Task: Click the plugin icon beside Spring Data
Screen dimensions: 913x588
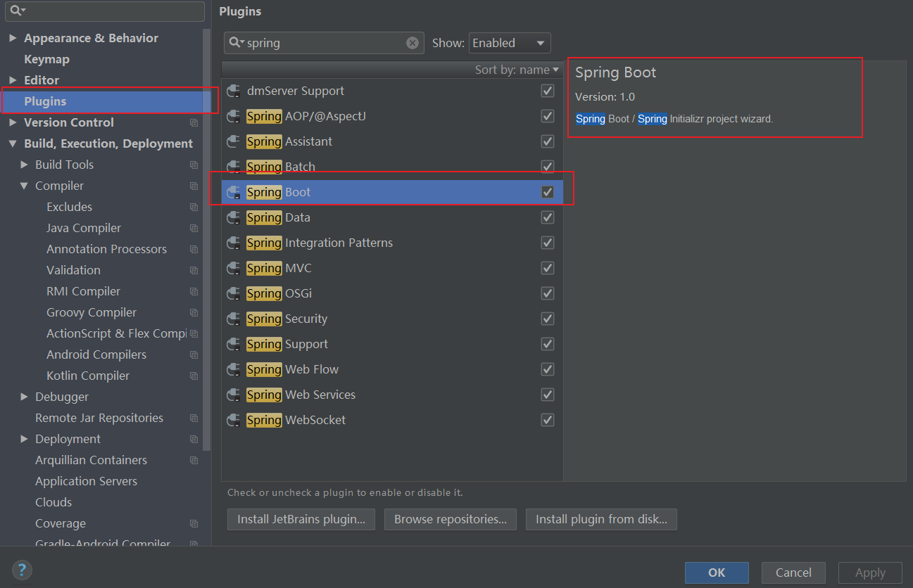Action: [x=234, y=218]
